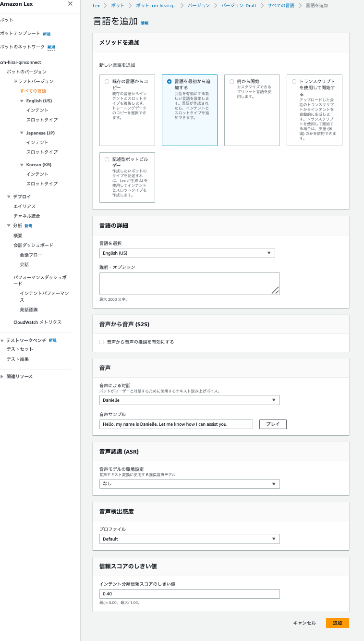Click バージョン breadcrumb link

click(x=198, y=5)
